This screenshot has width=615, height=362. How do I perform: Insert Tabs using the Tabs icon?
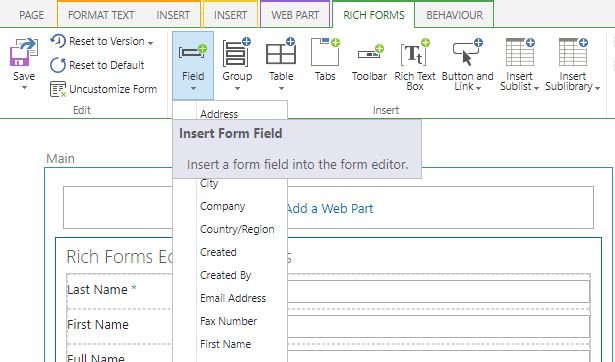click(325, 52)
